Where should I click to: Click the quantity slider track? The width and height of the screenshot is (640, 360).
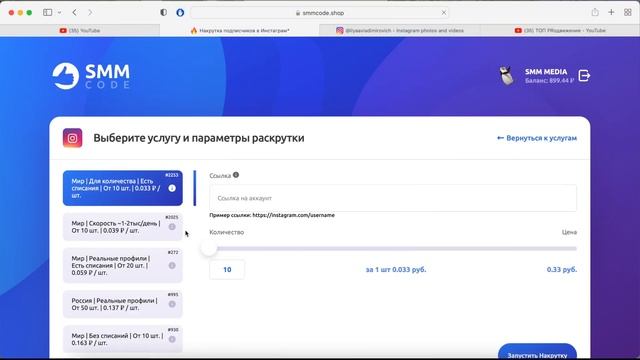[x=393, y=248]
